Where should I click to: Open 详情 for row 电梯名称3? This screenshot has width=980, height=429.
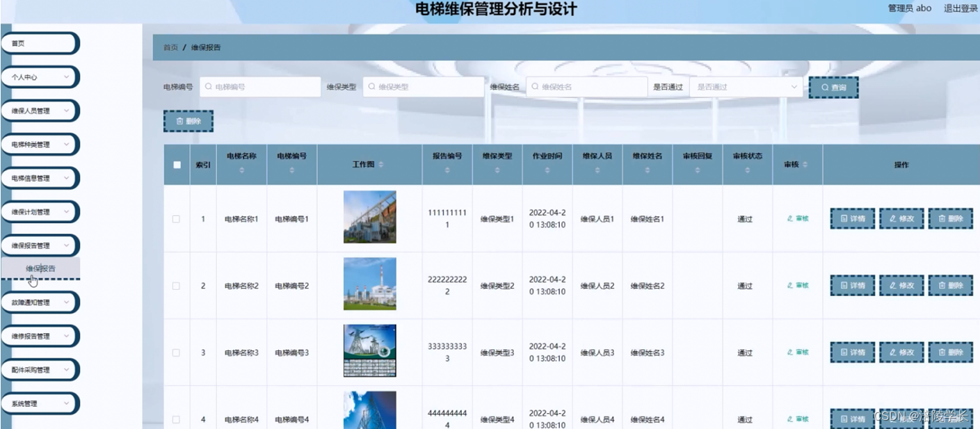click(853, 353)
